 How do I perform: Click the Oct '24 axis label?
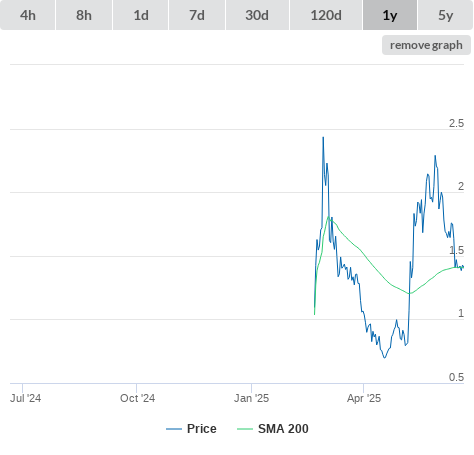(137, 398)
